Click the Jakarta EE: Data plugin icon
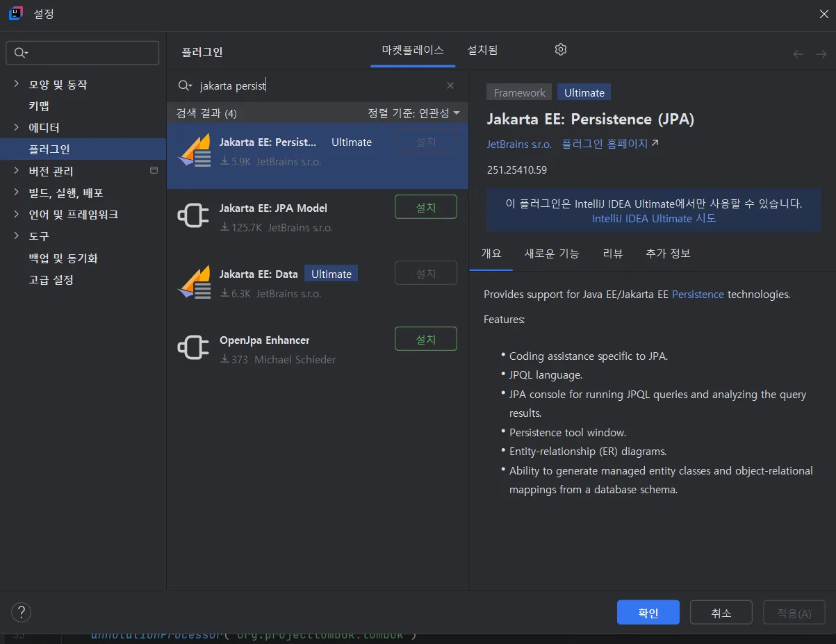The image size is (836, 644). pyautogui.click(x=194, y=281)
